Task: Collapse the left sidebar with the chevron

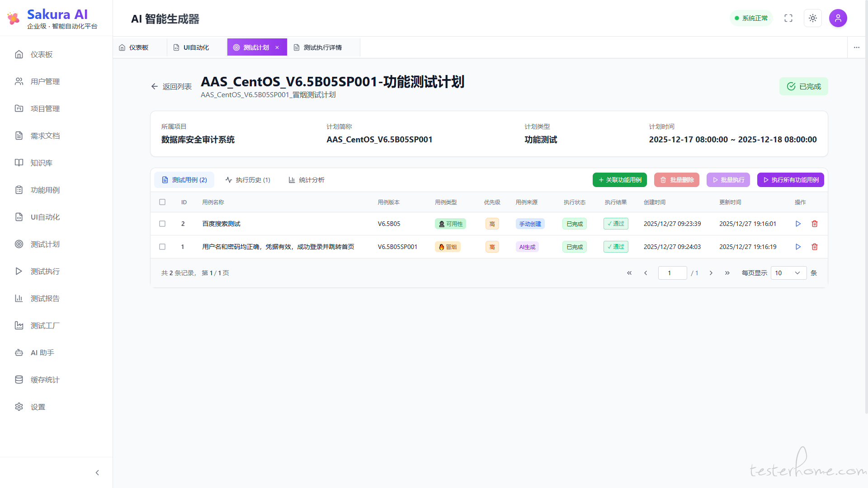Action: click(97, 473)
